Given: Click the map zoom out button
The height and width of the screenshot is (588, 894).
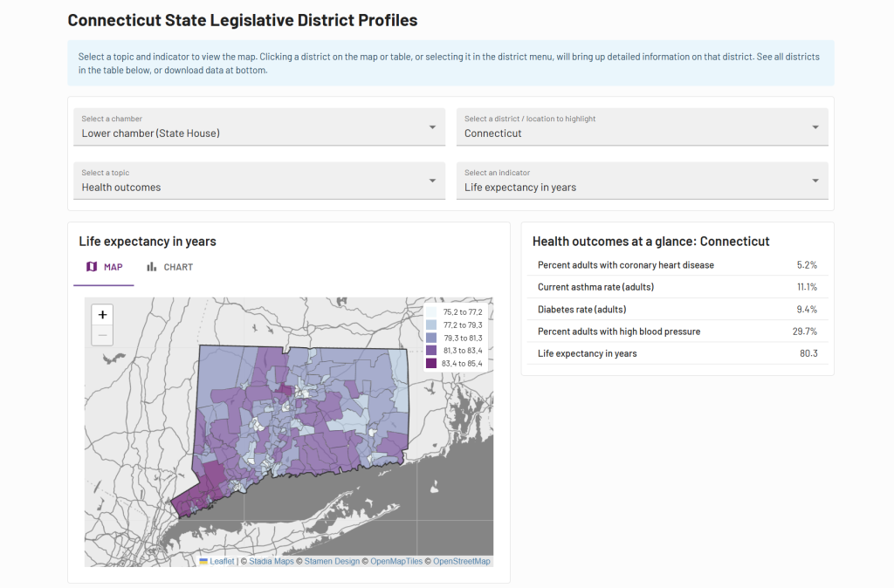Looking at the screenshot, I should 103,335.
